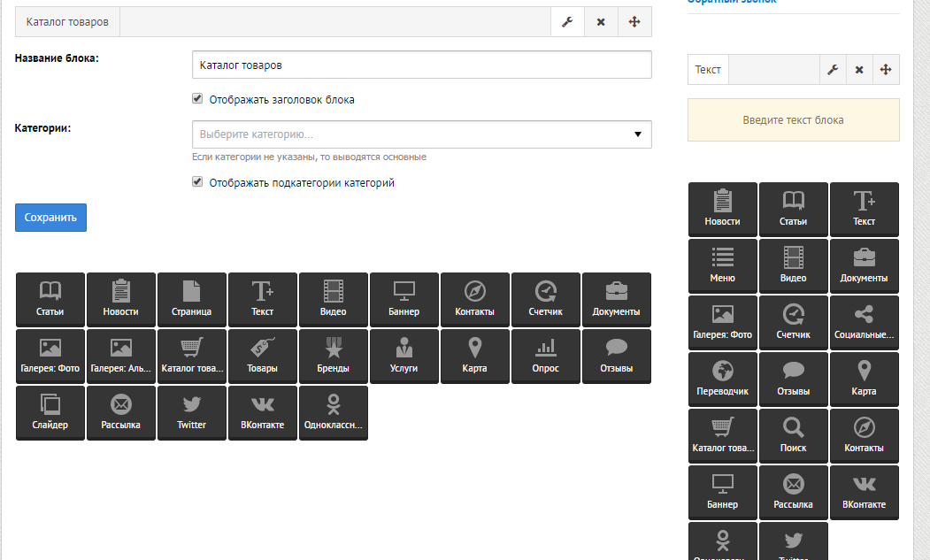
Task: Add a Слайдер block
Action: pos(50,412)
